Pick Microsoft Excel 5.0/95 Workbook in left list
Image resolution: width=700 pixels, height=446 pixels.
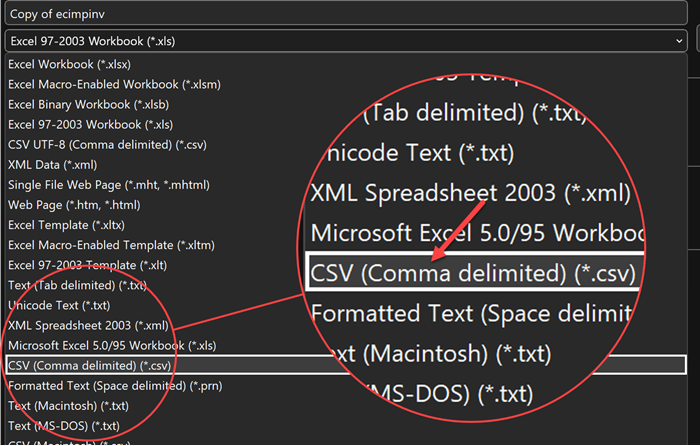click(x=111, y=345)
